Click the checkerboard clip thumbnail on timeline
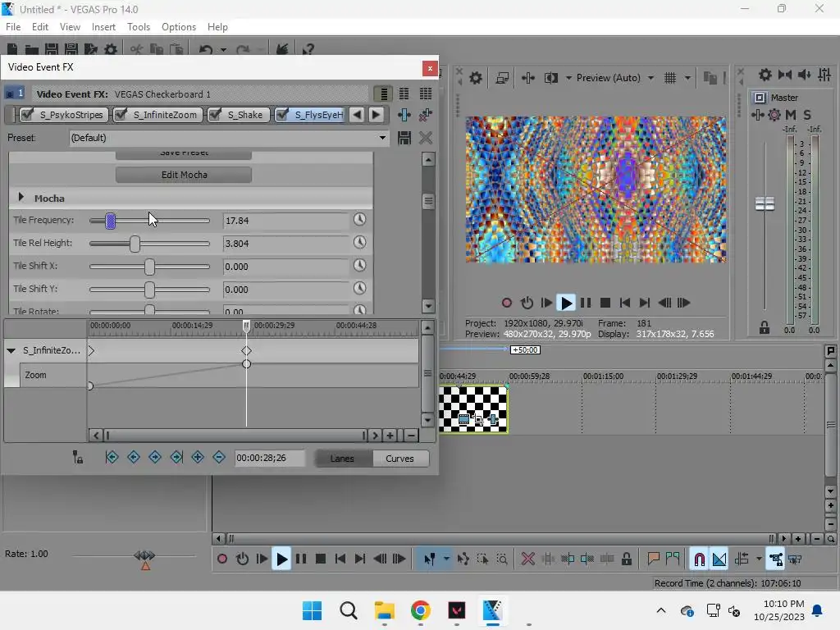The height and width of the screenshot is (630, 840). (x=473, y=409)
